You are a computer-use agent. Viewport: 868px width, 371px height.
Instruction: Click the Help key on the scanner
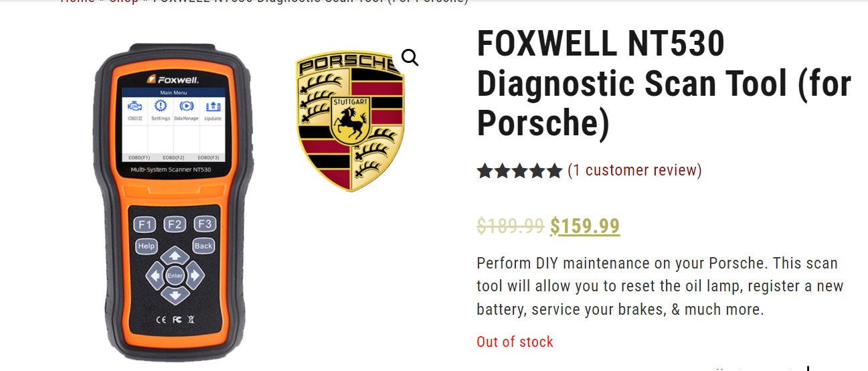pyautogui.click(x=146, y=246)
